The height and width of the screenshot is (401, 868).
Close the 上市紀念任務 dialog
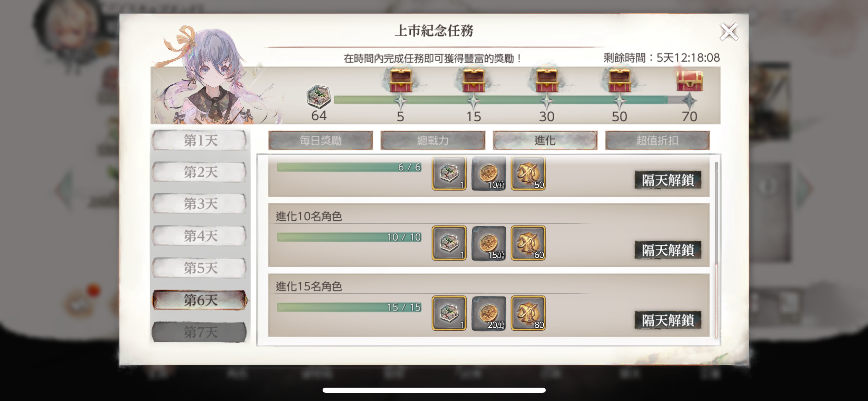tap(729, 32)
